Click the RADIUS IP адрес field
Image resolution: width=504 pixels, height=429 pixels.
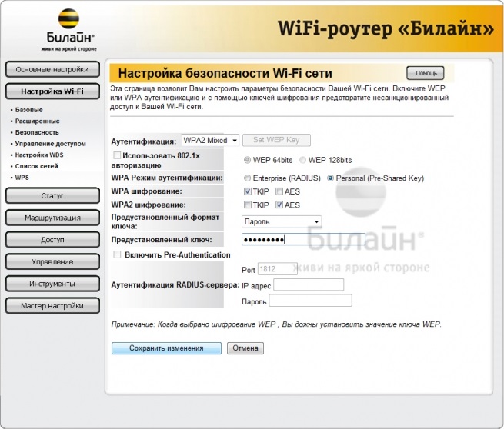point(309,284)
